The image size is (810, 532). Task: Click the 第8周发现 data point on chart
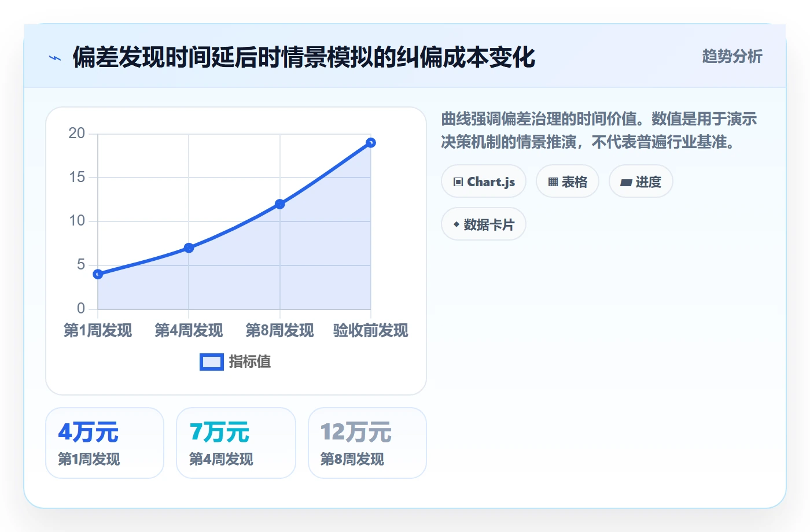[x=280, y=204]
